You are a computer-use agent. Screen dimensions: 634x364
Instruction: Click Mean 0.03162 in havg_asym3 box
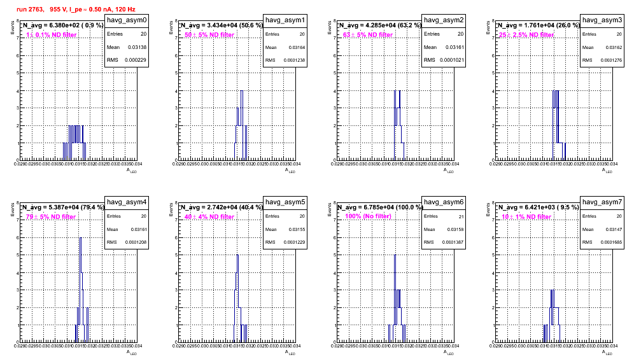point(602,47)
